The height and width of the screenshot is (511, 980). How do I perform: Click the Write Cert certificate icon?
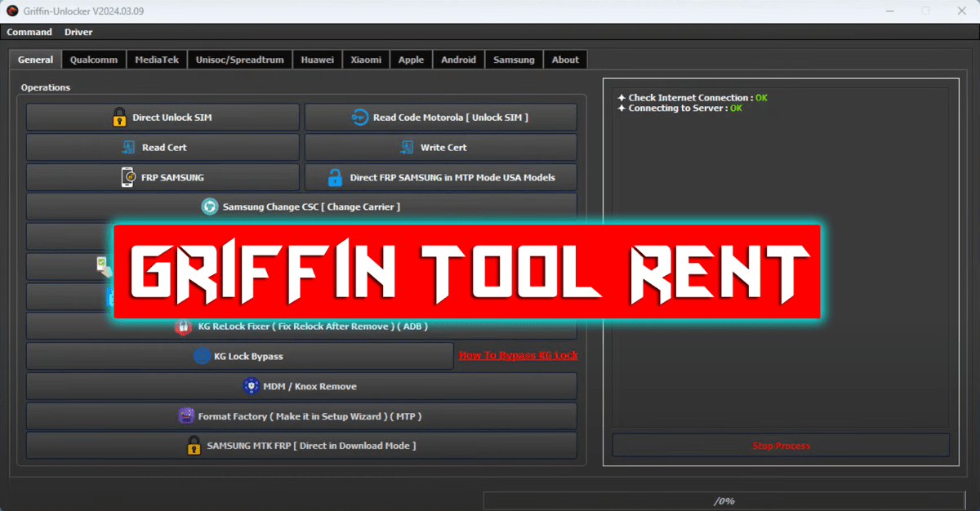pos(406,147)
